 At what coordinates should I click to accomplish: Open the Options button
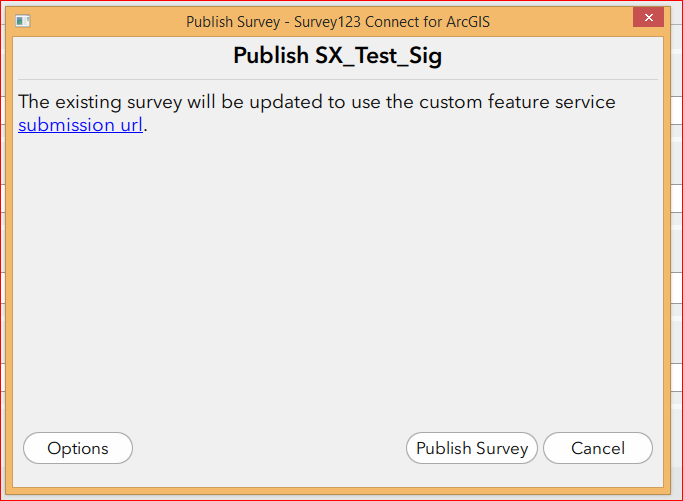click(x=78, y=448)
